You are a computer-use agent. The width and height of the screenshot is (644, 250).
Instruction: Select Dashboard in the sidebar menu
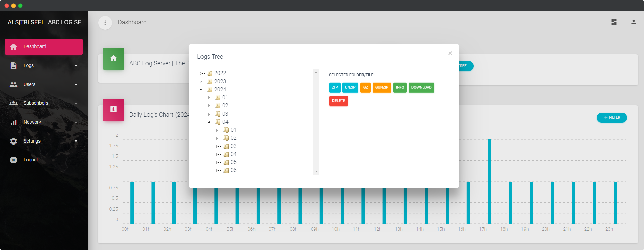coord(44,47)
